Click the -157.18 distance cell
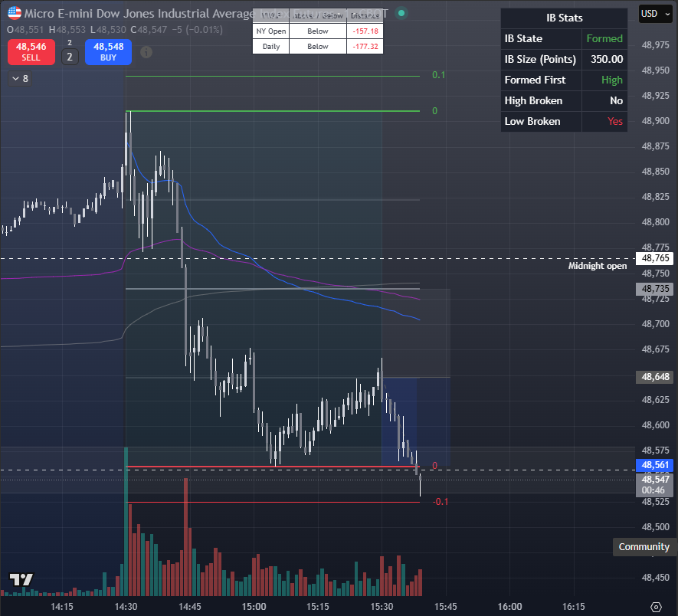 click(365, 31)
